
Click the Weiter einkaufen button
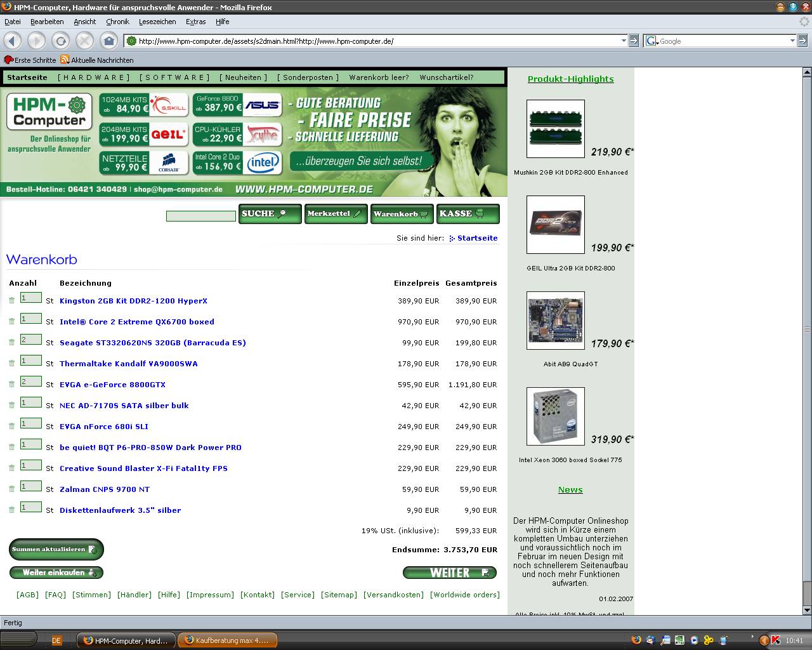[x=56, y=573]
